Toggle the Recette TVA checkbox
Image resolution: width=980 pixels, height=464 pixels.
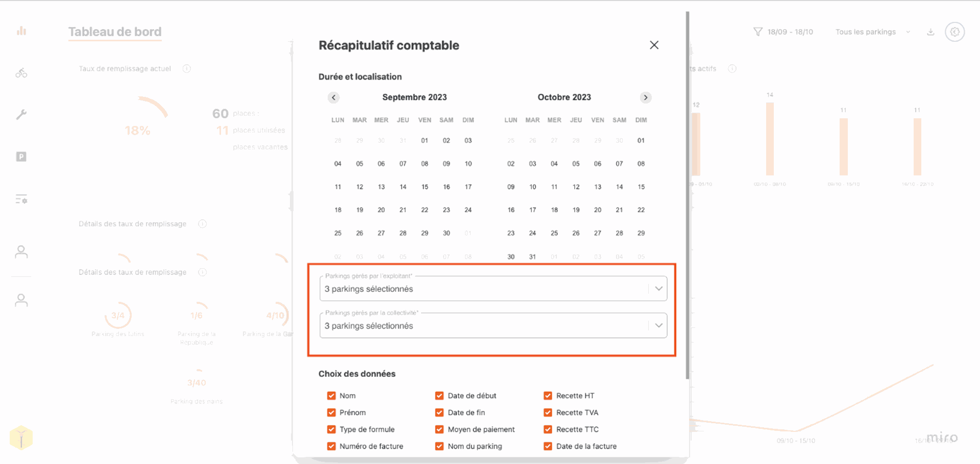coord(548,413)
